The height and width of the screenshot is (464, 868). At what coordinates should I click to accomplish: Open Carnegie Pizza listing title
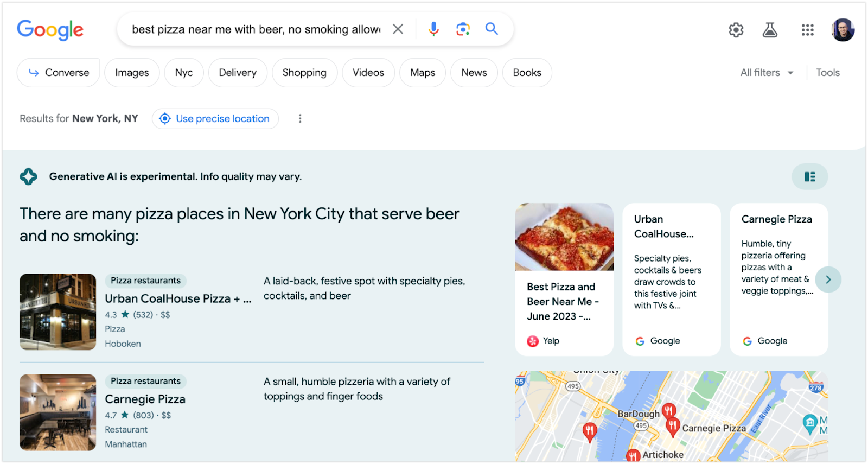pos(145,399)
